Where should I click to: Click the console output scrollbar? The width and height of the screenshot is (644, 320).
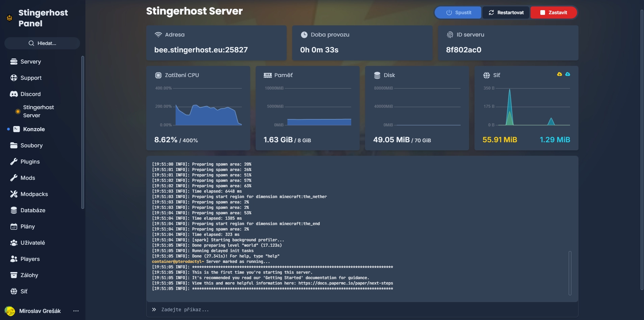pyautogui.click(x=570, y=273)
